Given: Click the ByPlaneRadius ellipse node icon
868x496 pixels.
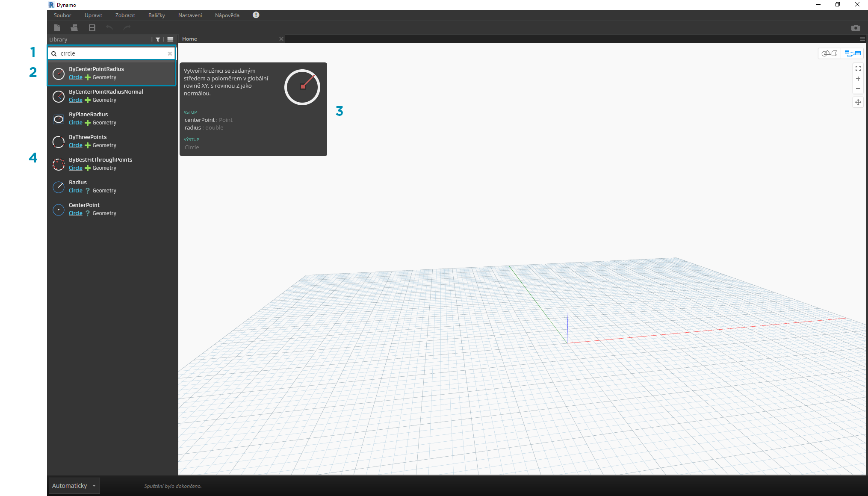Looking at the screenshot, I should 59,119.
